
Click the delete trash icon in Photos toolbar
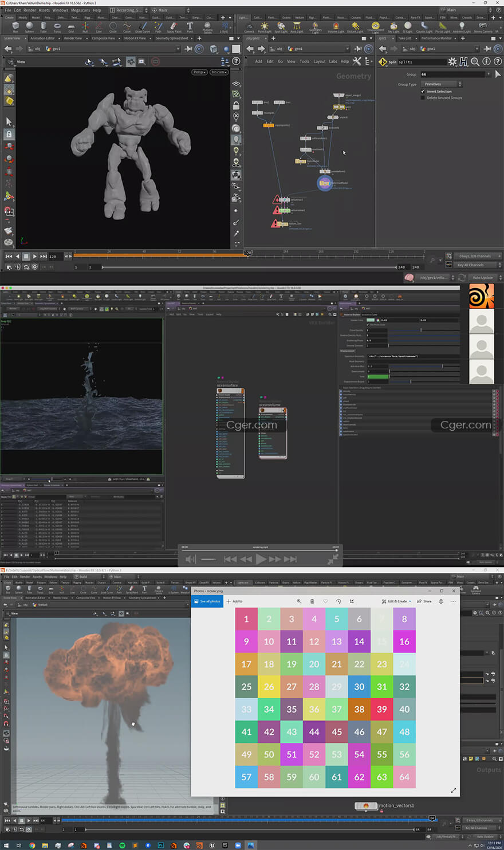tap(312, 601)
